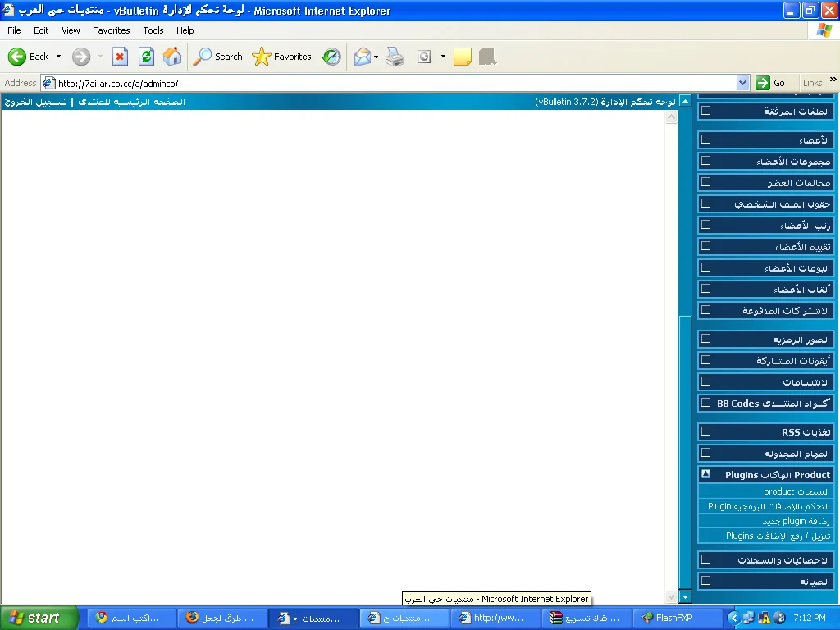Image resolution: width=840 pixels, height=630 pixels.
Task: Open the Back button history dropdown
Action: pyautogui.click(x=58, y=57)
